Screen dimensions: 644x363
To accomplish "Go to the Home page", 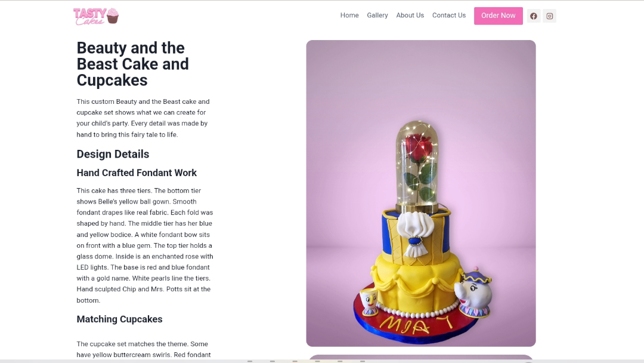I will click(x=349, y=15).
